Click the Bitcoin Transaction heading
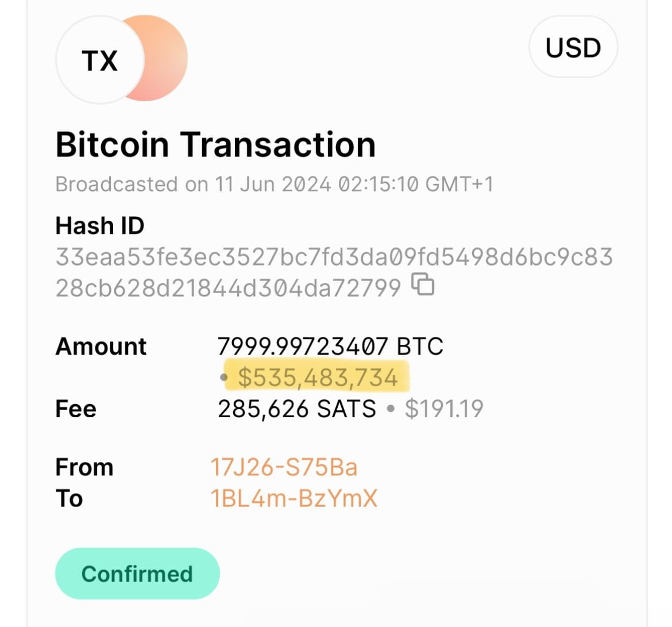The height and width of the screenshot is (627, 672). 215,144
